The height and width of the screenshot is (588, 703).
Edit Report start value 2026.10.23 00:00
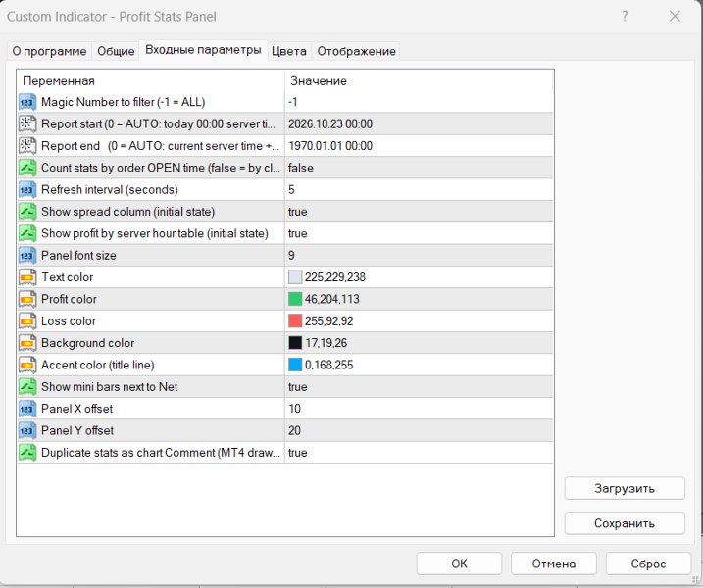(330, 124)
